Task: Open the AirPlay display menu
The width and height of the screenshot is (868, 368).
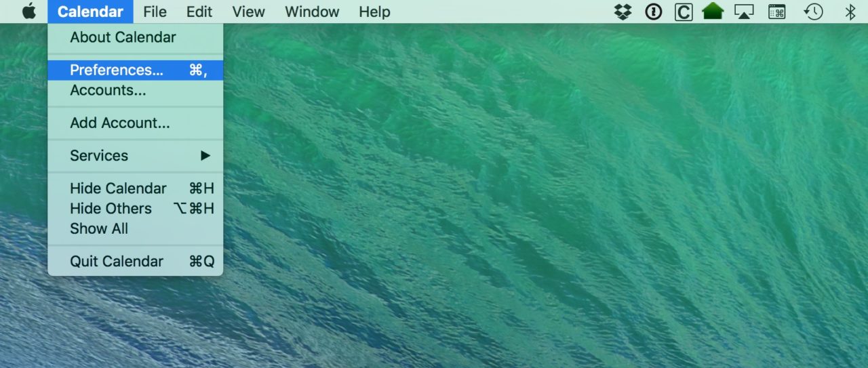Action: pos(744,12)
